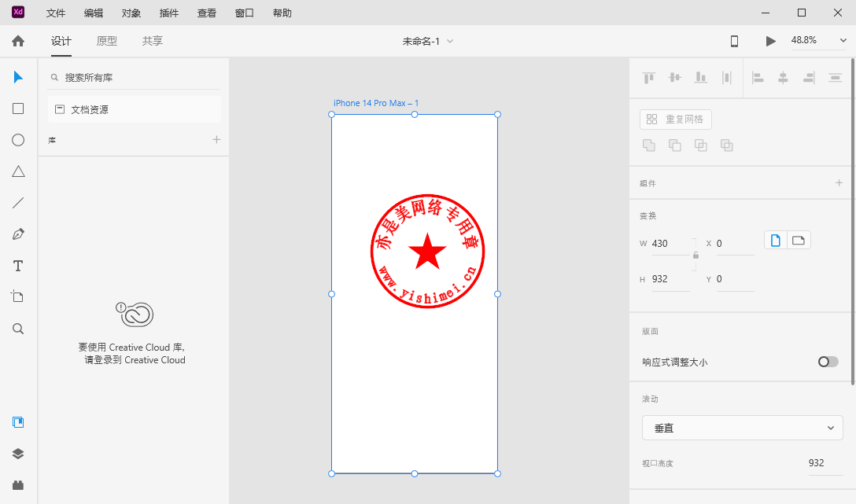Select the Select (arrow) tool
Image resolution: width=856 pixels, height=504 pixels.
[18, 77]
